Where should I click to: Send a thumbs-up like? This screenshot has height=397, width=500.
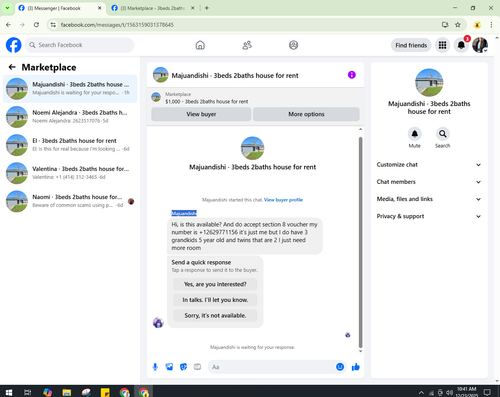click(x=356, y=367)
